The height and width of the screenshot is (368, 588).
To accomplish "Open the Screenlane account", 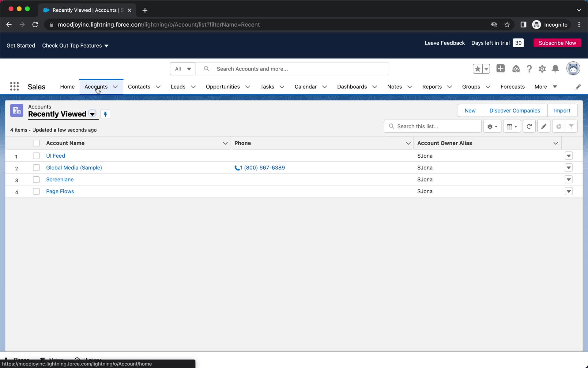I will point(60,179).
